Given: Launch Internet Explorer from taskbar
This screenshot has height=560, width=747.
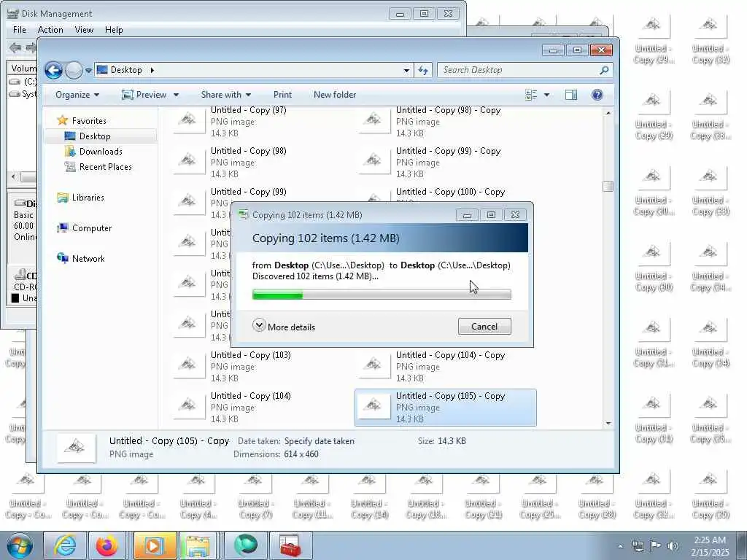Looking at the screenshot, I should click(65, 545).
